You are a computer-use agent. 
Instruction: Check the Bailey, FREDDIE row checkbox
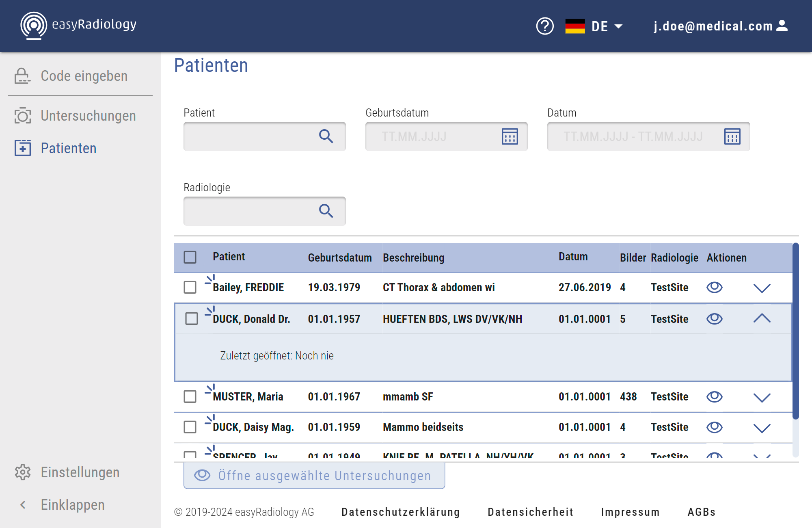click(x=190, y=287)
